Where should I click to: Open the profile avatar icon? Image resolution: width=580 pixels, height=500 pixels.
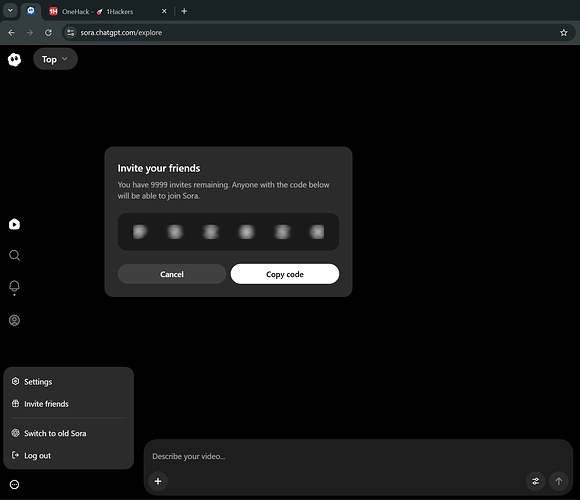point(14,320)
